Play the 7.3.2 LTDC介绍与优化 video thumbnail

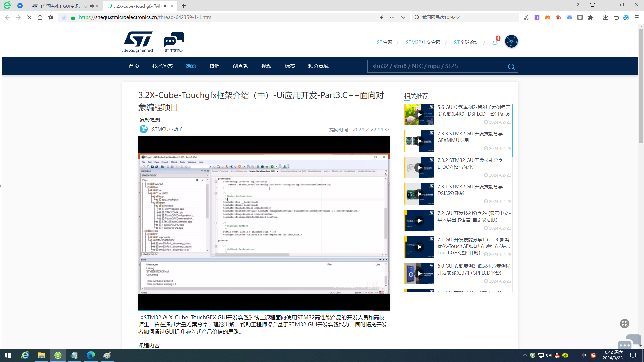(419, 168)
